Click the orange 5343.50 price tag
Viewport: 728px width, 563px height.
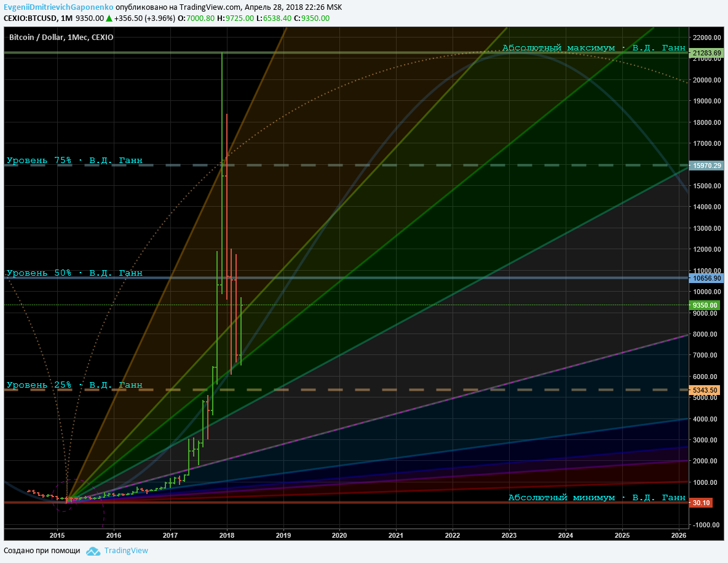[704, 390]
